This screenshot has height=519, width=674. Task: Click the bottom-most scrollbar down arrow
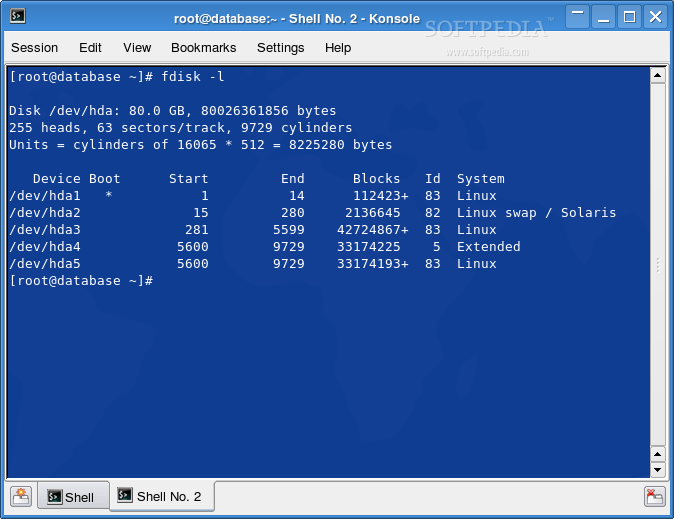[658, 470]
